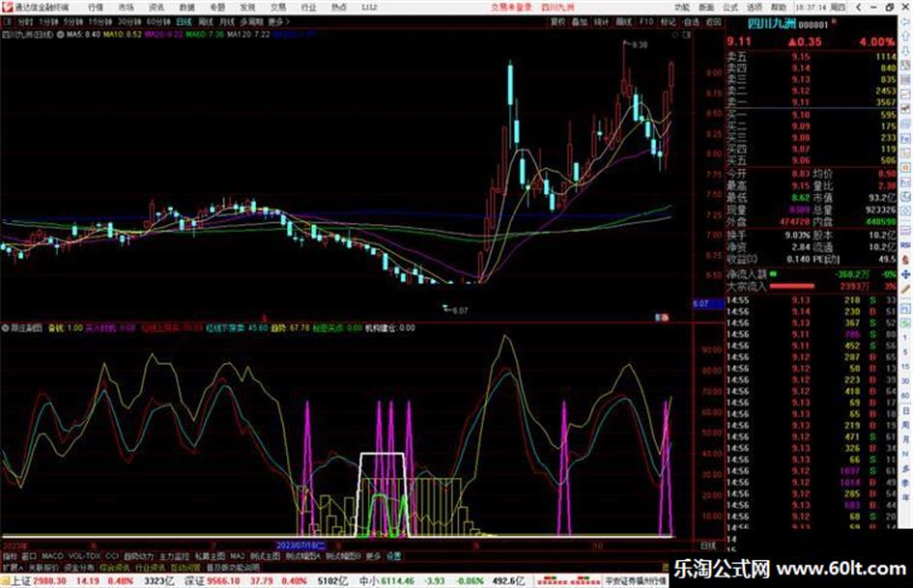This screenshot has width=913, height=588.
Task: Open the 行业资讯 bottom tab
Action: point(150,567)
